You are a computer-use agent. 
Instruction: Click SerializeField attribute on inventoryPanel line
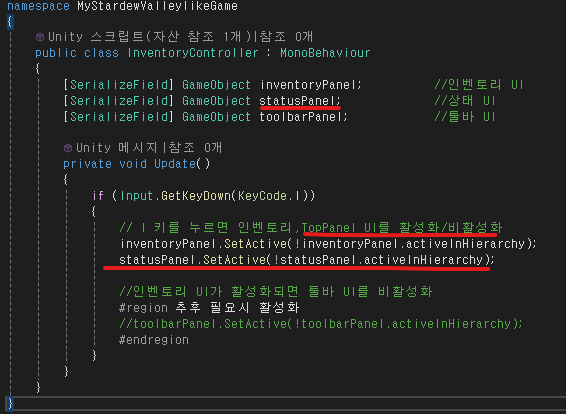[x=119, y=85]
